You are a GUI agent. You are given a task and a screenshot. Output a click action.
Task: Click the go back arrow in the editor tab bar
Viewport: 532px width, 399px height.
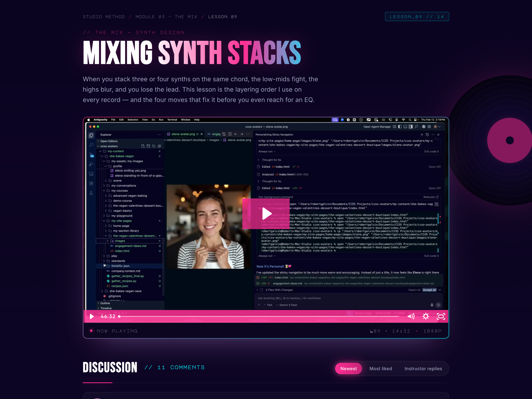click(236, 134)
